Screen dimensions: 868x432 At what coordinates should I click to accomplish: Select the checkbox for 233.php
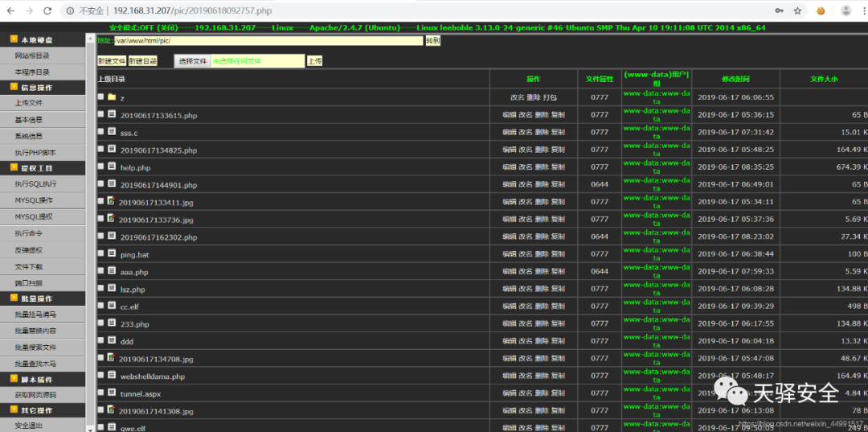point(100,323)
